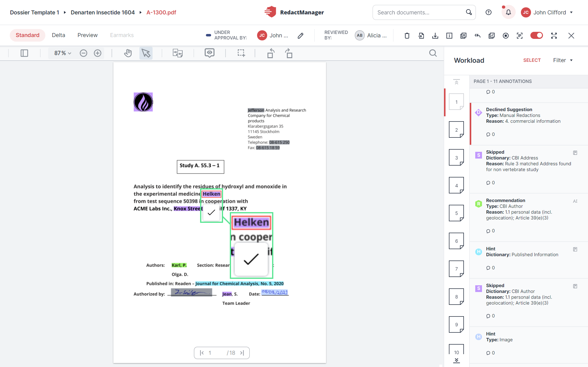The height and width of the screenshot is (367, 588).
Task: Switch to the Earmarks tab
Action: (x=122, y=35)
